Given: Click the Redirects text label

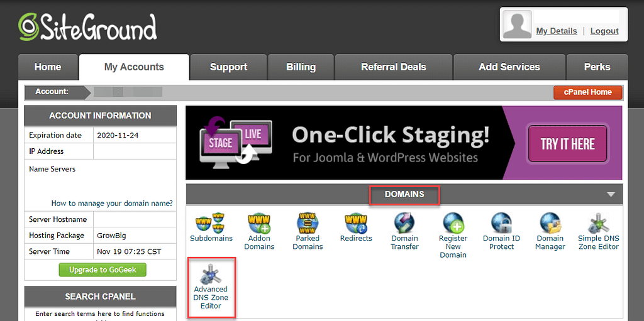Looking at the screenshot, I should (x=356, y=239).
